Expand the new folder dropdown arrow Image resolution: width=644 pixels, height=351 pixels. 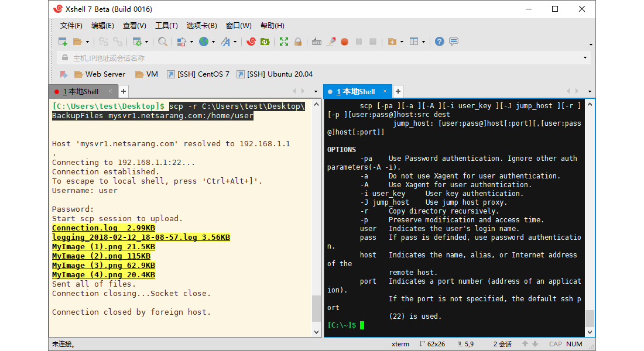(x=402, y=42)
